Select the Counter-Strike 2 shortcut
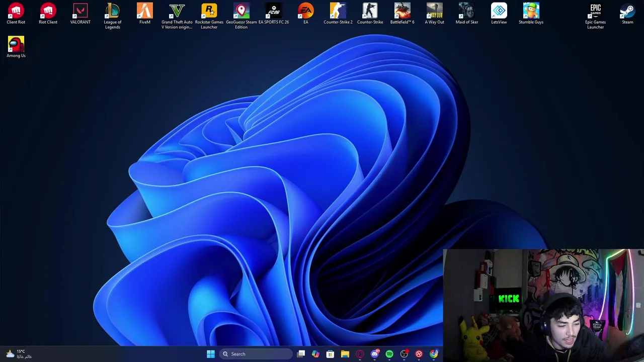644x362 pixels. (x=338, y=14)
